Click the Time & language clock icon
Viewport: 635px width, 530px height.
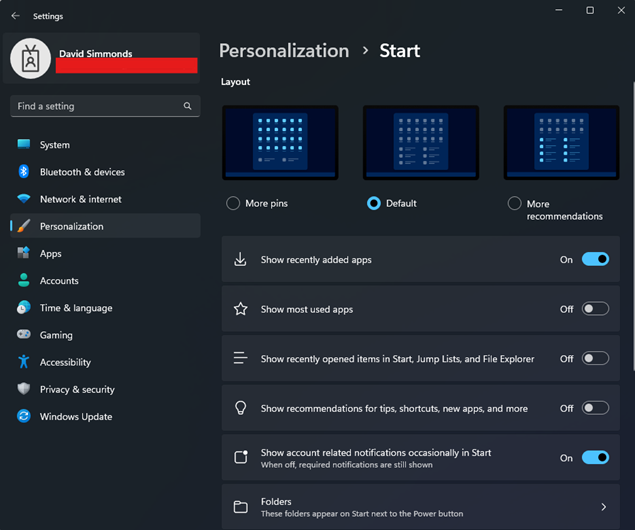click(x=23, y=307)
